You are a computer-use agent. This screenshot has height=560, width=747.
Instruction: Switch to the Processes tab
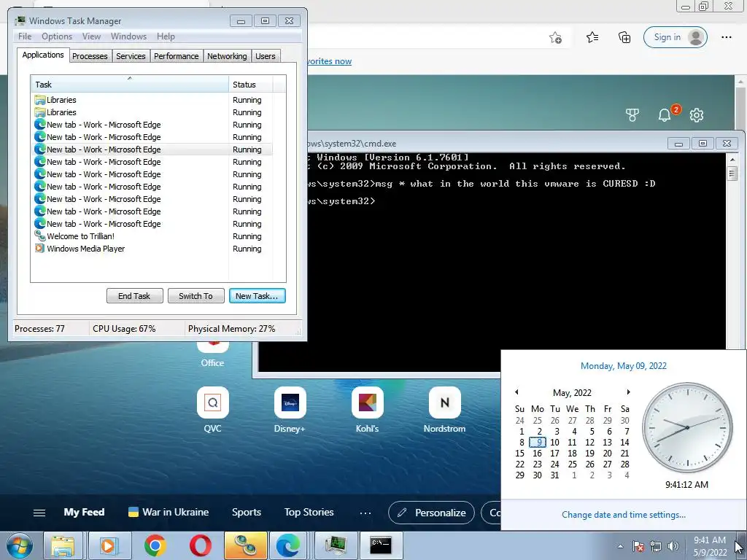[90, 56]
